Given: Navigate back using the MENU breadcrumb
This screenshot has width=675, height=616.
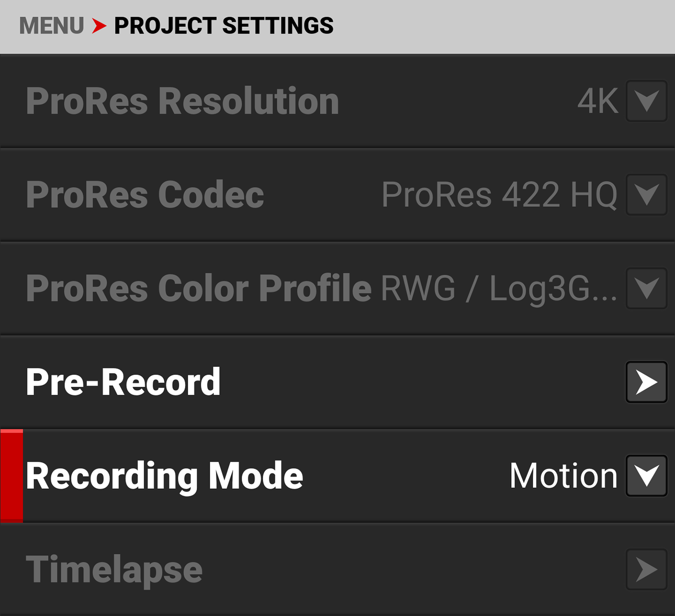Looking at the screenshot, I should pyautogui.click(x=51, y=26).
